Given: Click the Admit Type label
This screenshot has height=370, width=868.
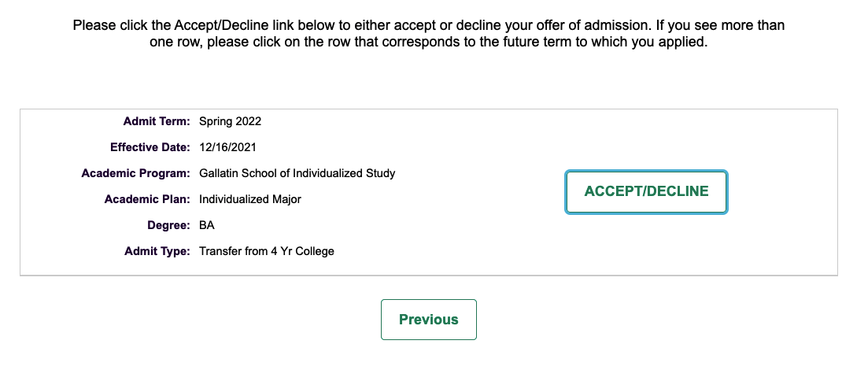Looking at the screenshot, I should pyautogui.click(x=157, y=251).
